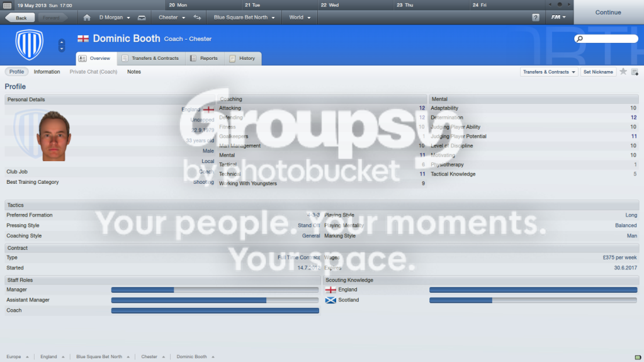Click the Continue button
The width and height of the screenshot is (644, 362).
click(608, 13)
